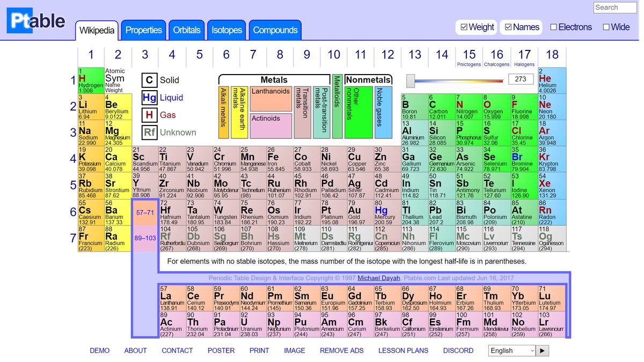
Task: Open the English language dropdown
Action: pos(510,350)
